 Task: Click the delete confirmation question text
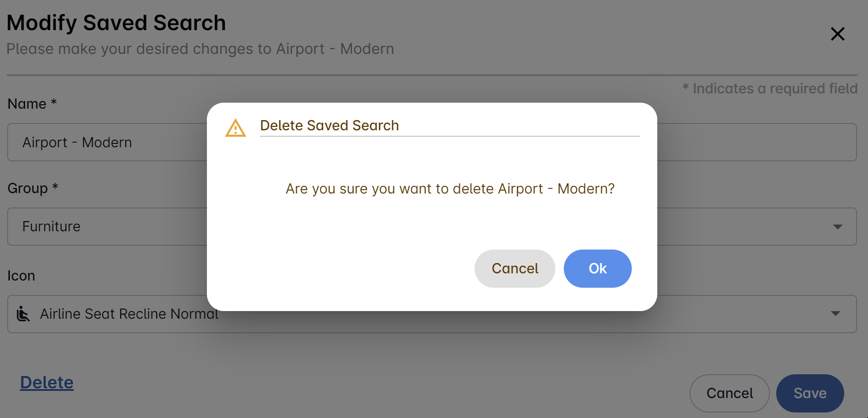(x=450, y=189)
